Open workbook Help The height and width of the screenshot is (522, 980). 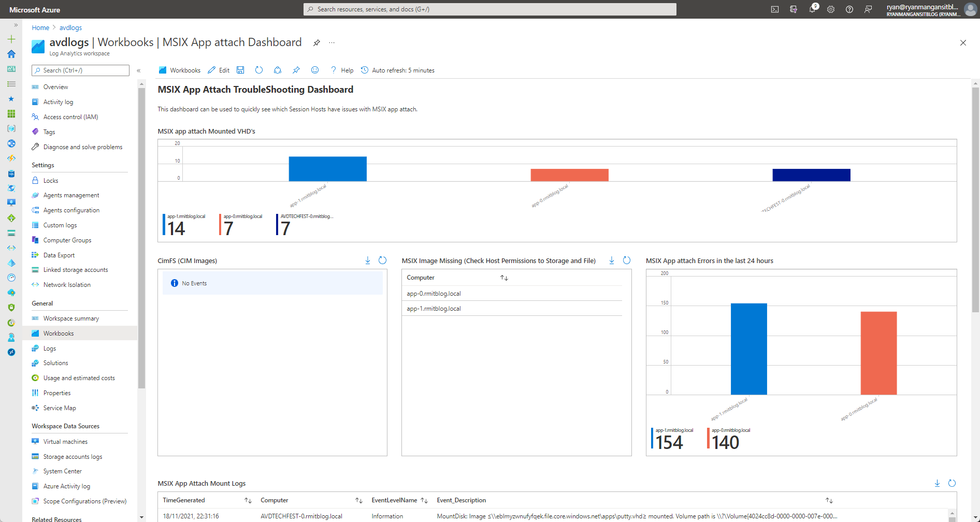[342, 70]
